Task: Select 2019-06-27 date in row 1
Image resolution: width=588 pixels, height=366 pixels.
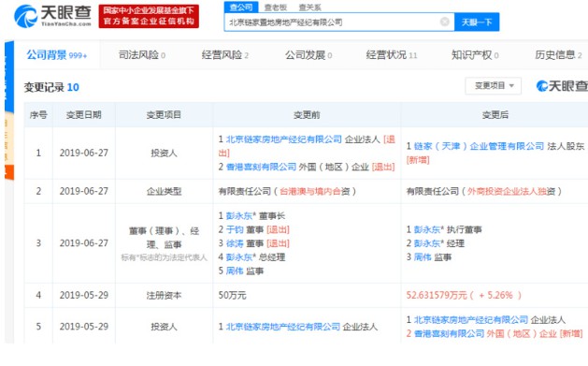Action: coord(84,154)
